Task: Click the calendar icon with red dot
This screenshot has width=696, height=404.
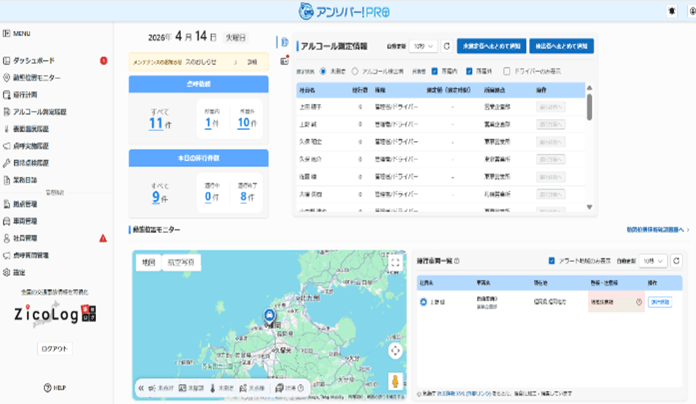Action: 285,61
